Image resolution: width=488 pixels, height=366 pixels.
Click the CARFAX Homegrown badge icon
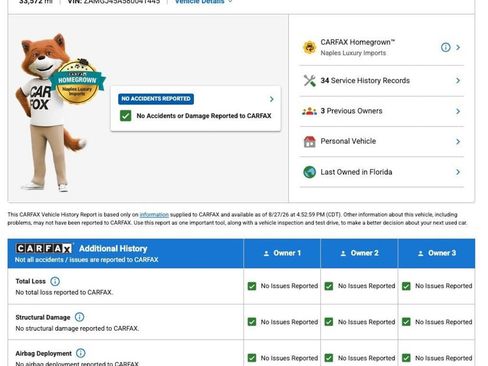(x=309, y=47)
